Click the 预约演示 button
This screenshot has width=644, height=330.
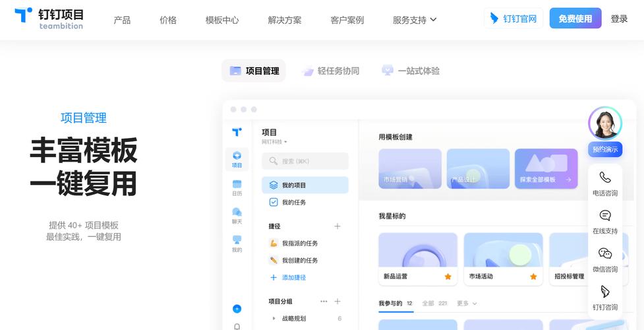[604, 150]
